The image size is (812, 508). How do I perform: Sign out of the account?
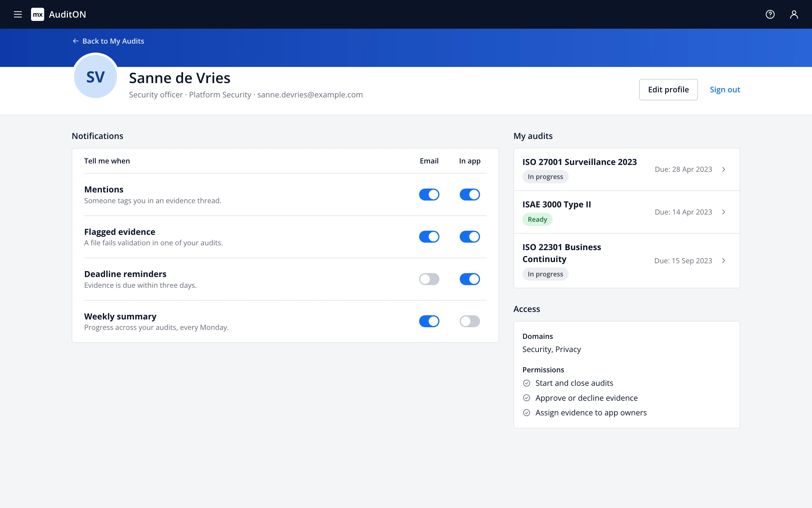[x=725, y=90]
